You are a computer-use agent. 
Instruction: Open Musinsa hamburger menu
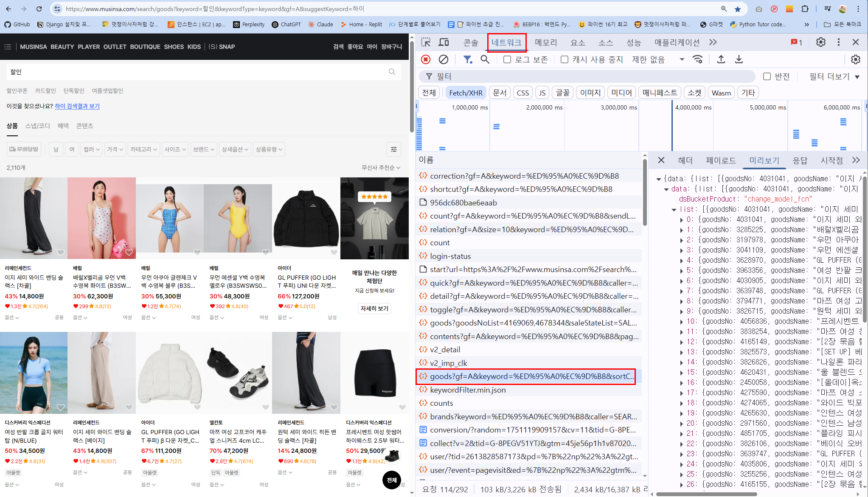click(8, 47)
